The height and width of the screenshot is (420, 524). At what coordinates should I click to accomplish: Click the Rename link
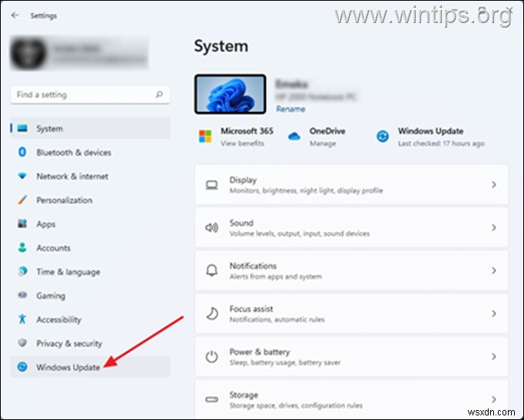pyautogui.click(x=290, y=109)
